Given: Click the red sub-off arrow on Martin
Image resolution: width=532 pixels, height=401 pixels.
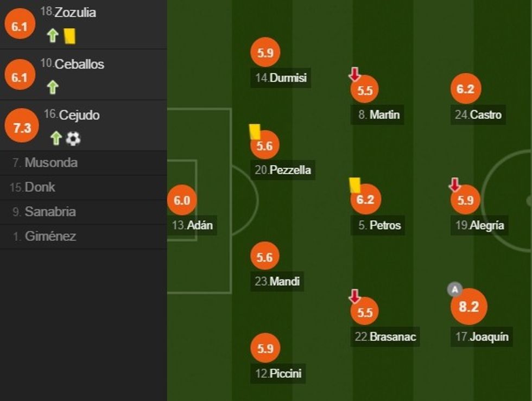Looking at the screenshot, I should coord(354,74).
